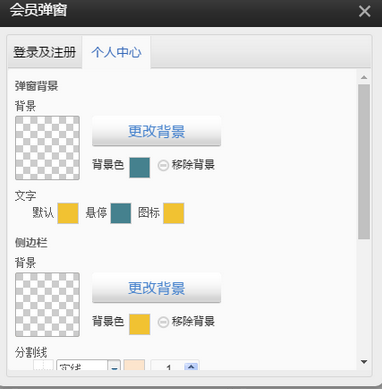382x389 pixels.
Task: Click 更改背景 button under 侧边栏
Action: pos(156,288)
